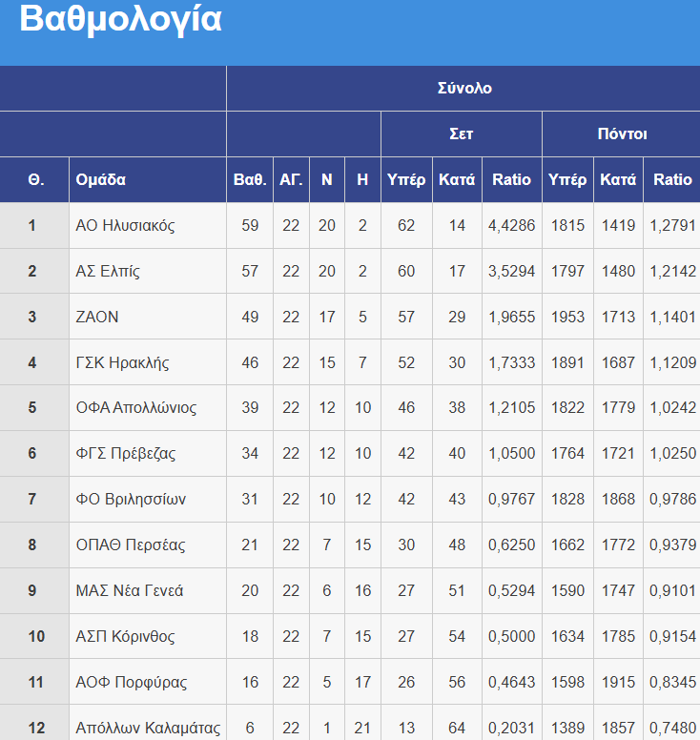The width and height of the screenshot is (700, 740).
Task: Click points-for value 1815
Action: coord(567,226)
